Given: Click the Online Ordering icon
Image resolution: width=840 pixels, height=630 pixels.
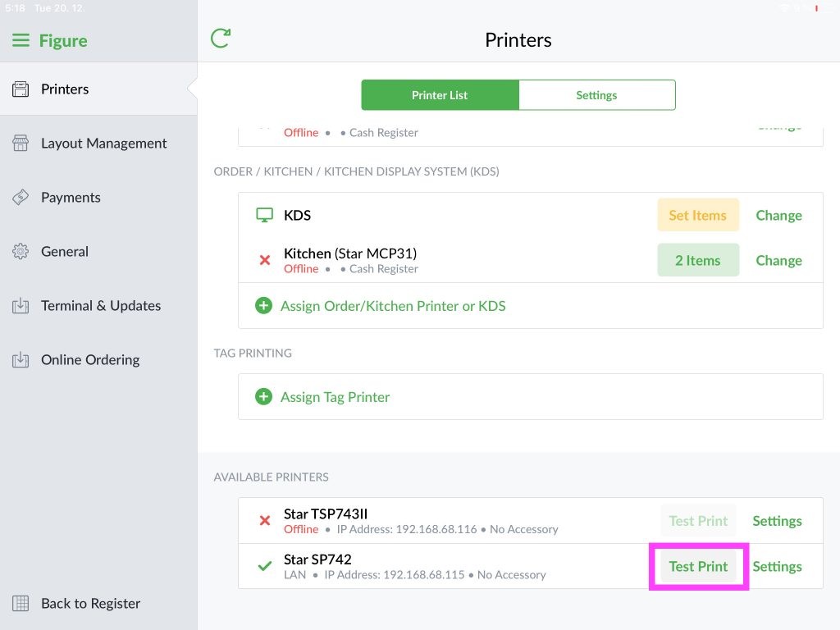Looking at the screenshot, I should [x=21, y=359].
